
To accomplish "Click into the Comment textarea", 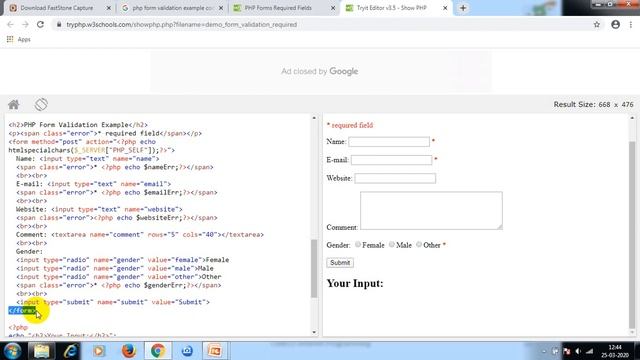I will [x=431, y=211].
